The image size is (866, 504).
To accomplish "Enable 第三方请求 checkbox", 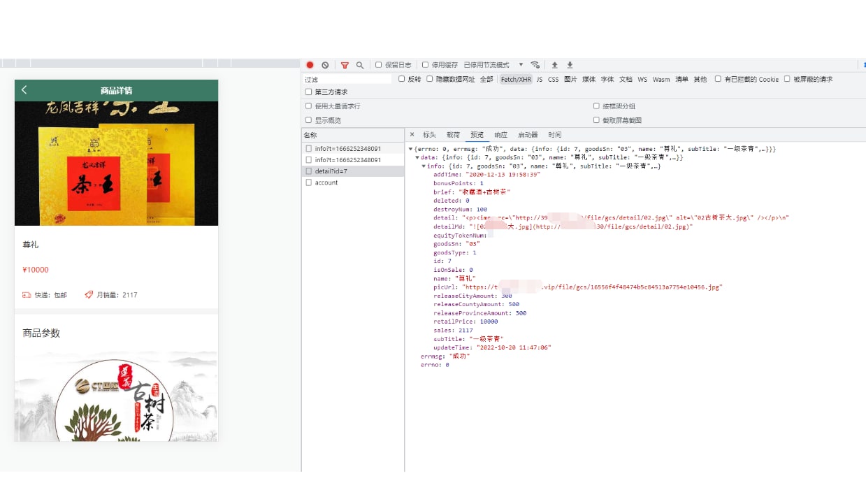I will point(309,92).
